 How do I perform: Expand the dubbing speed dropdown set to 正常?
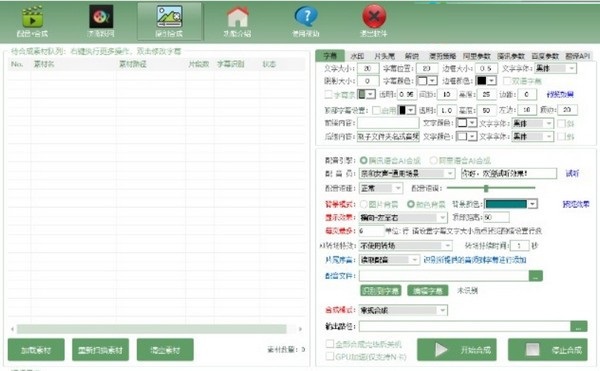pos(398,188)
